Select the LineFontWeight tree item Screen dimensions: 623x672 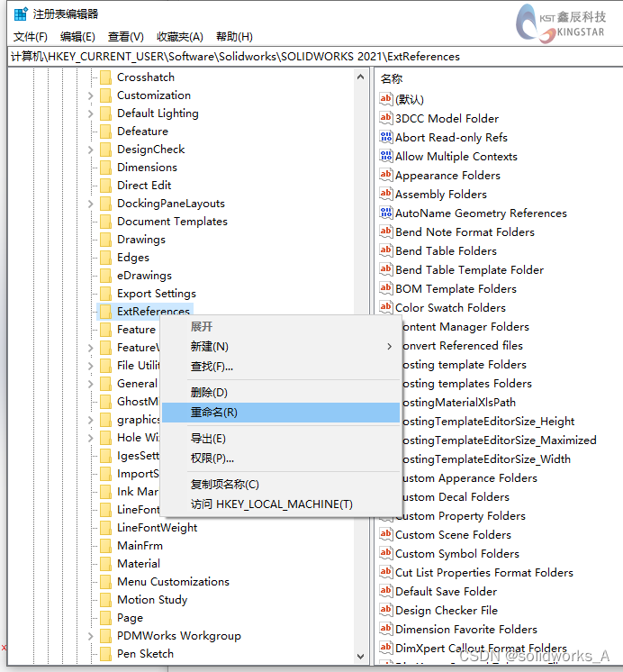click(x=157, y=528)
